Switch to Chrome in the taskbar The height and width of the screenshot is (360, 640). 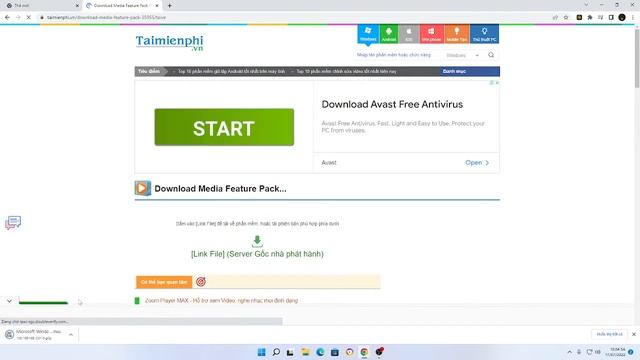click(x=364, y=352)
